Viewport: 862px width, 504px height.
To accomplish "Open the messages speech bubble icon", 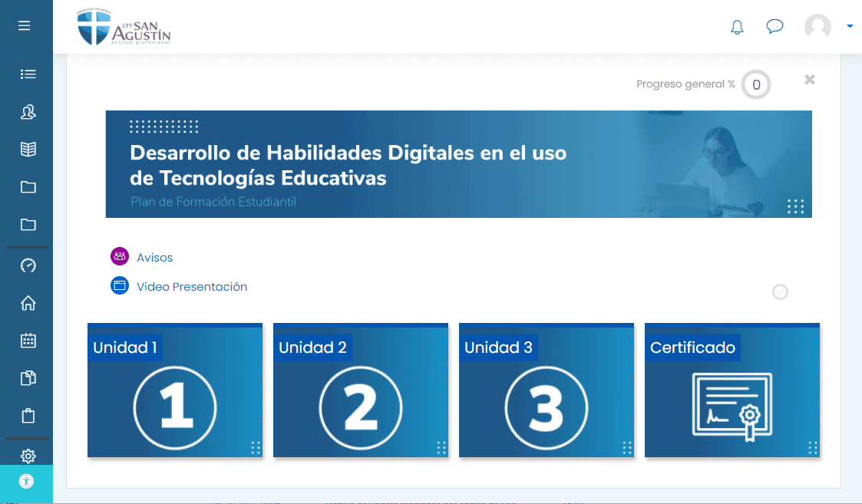I will (774, 27).
